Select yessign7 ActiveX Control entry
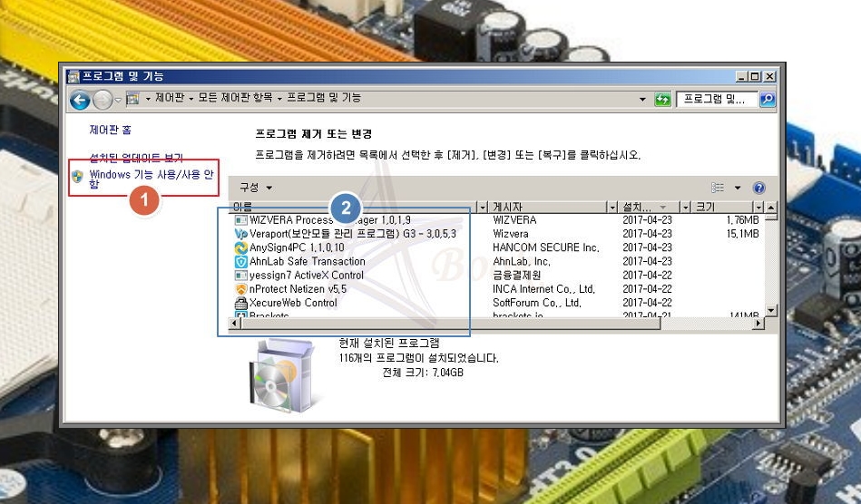The image size is (861, 504). click(x=307, y=275)
